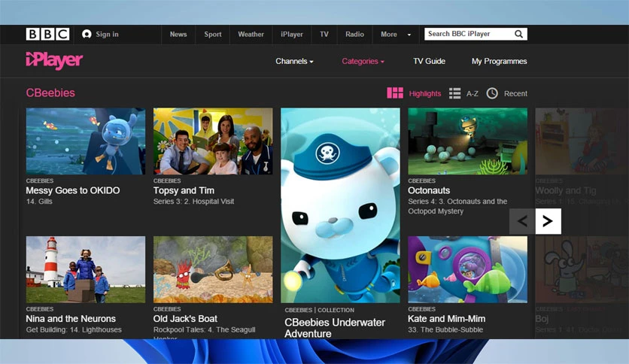Screen dimensions: 629x364
Task: Click the More menu label
Action: tap(389, 35)
